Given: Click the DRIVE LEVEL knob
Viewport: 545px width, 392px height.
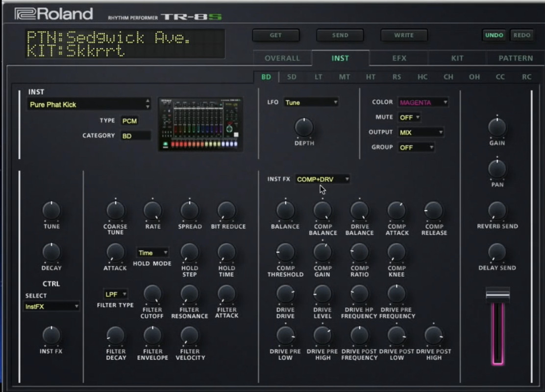Looking at the screenshot, I should 322,294.
